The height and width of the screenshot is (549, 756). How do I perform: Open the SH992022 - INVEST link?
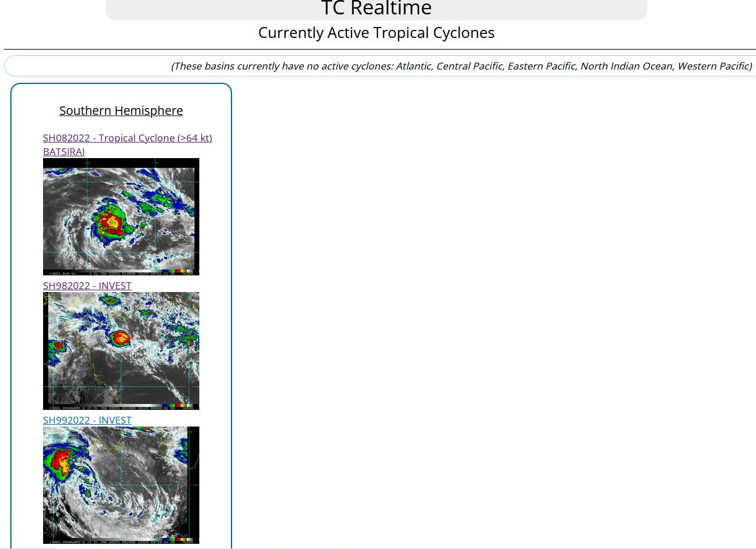[x=87, y=420]
